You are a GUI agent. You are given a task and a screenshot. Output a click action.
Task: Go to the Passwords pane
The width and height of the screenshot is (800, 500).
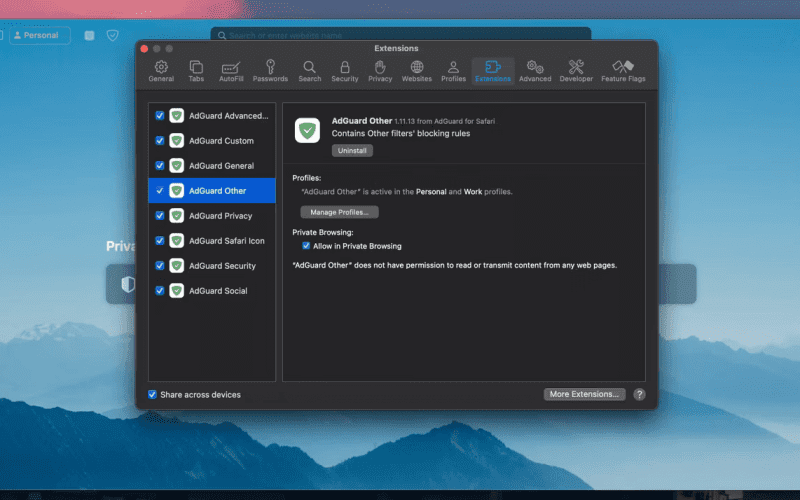coord(270,71)
